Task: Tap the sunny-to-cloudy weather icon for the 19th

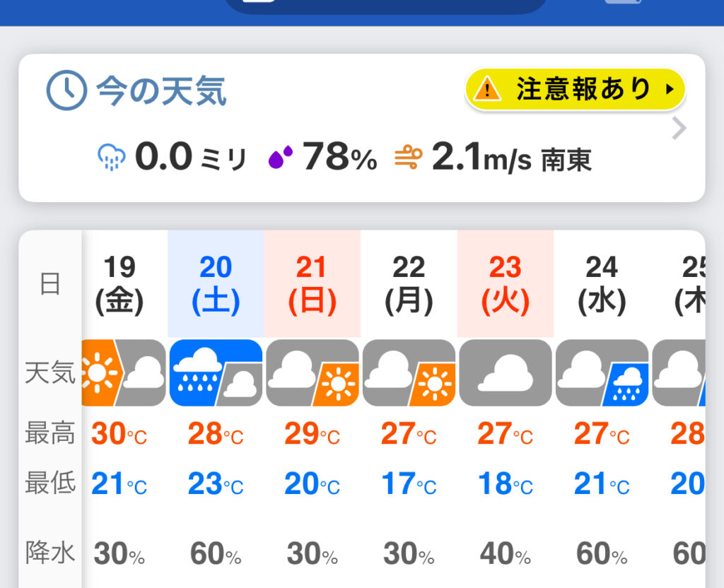Action: 123,373
